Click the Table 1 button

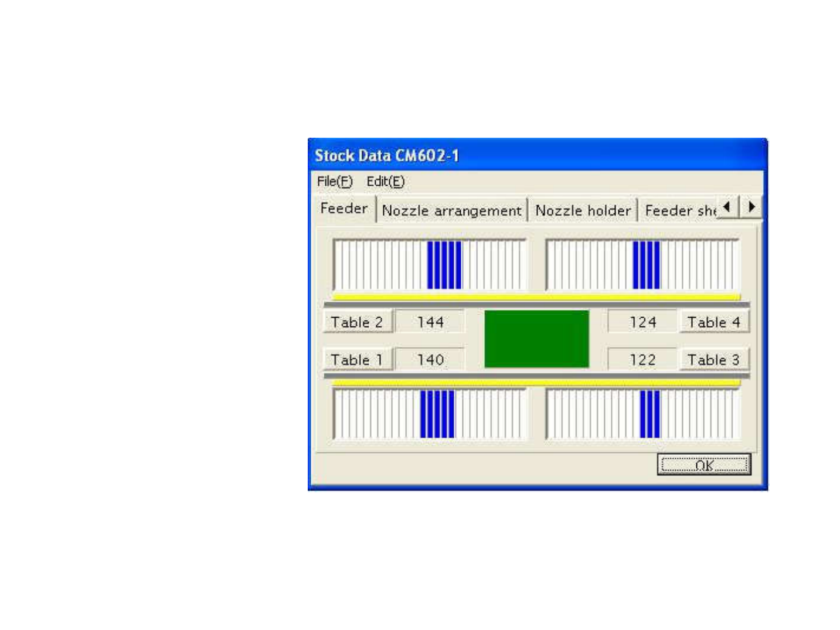357,360
